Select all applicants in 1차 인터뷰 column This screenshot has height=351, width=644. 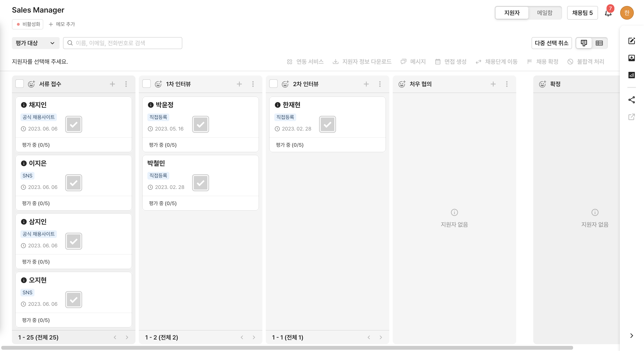click(x=147, y=84)
